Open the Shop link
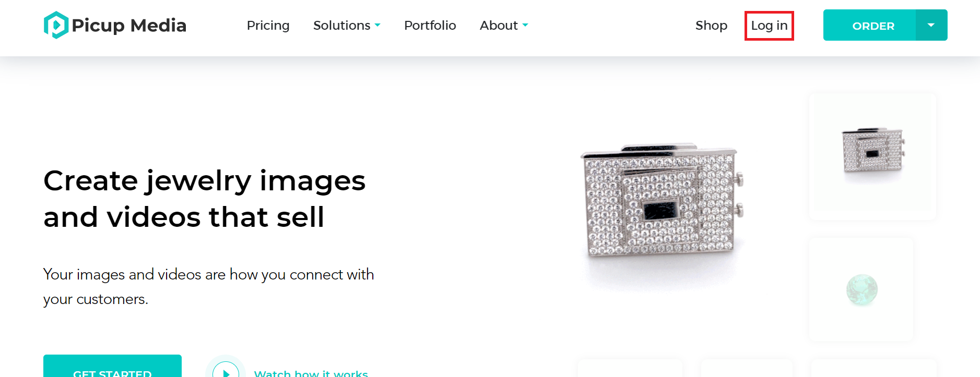The height and width of the screenshot is (377, 980). (x=711, y=25)
